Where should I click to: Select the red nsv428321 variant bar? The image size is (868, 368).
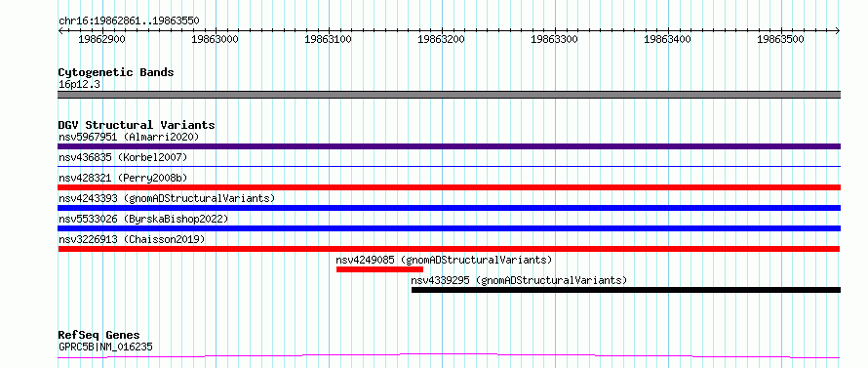(449, 187)
